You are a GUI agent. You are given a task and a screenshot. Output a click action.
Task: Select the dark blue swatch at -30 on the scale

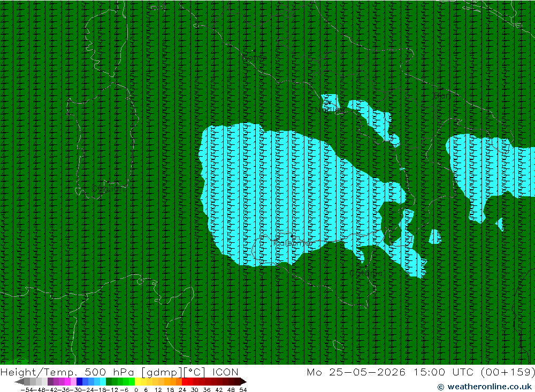[79, 381]
